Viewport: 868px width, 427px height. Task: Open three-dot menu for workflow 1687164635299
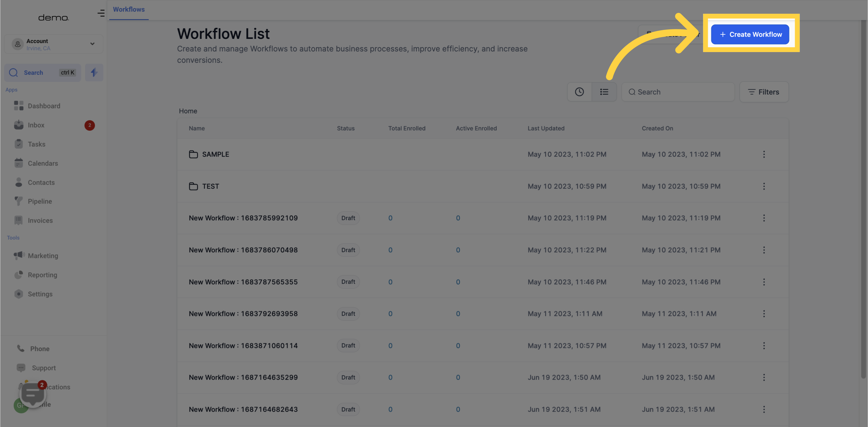click(764, 377)
